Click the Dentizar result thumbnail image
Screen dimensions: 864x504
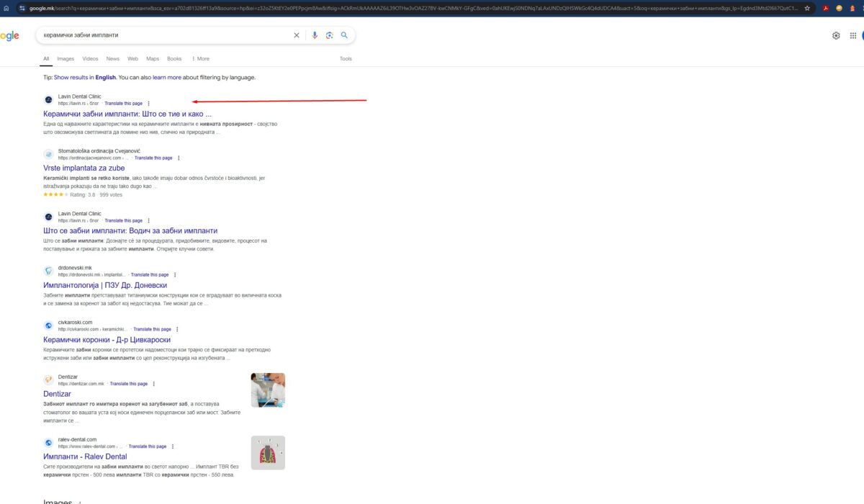coord(268,390)
